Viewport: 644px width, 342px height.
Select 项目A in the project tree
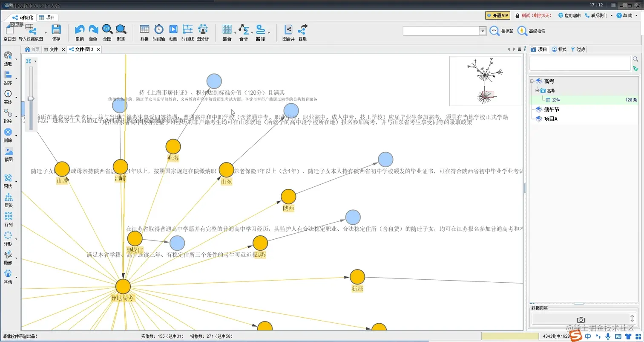coord(551,119)
